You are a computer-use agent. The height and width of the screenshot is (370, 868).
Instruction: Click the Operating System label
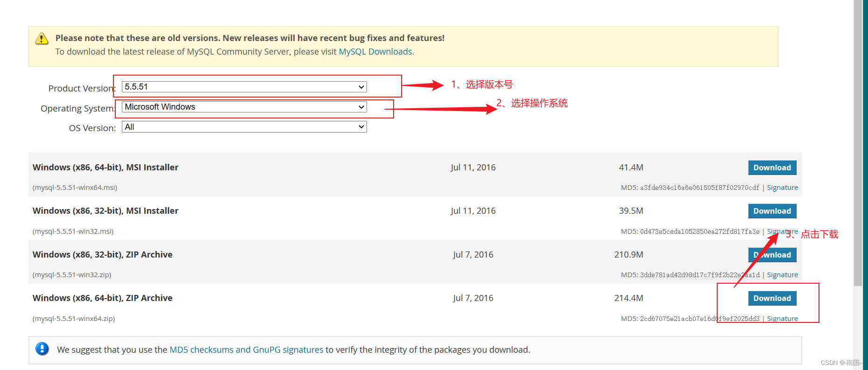click(x=78, y=108)
